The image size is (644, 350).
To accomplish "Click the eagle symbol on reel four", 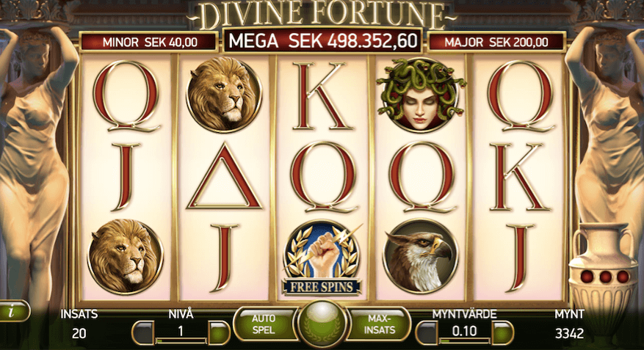I will 421,255.
